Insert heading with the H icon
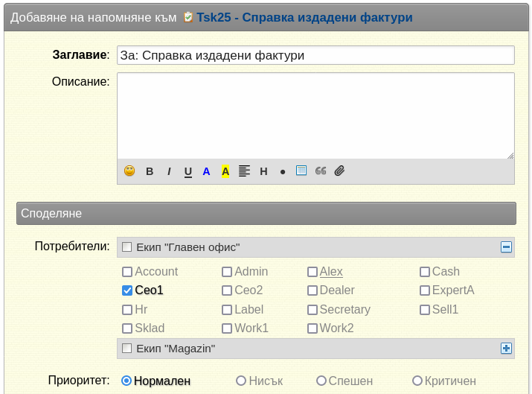 coord(263,171)
